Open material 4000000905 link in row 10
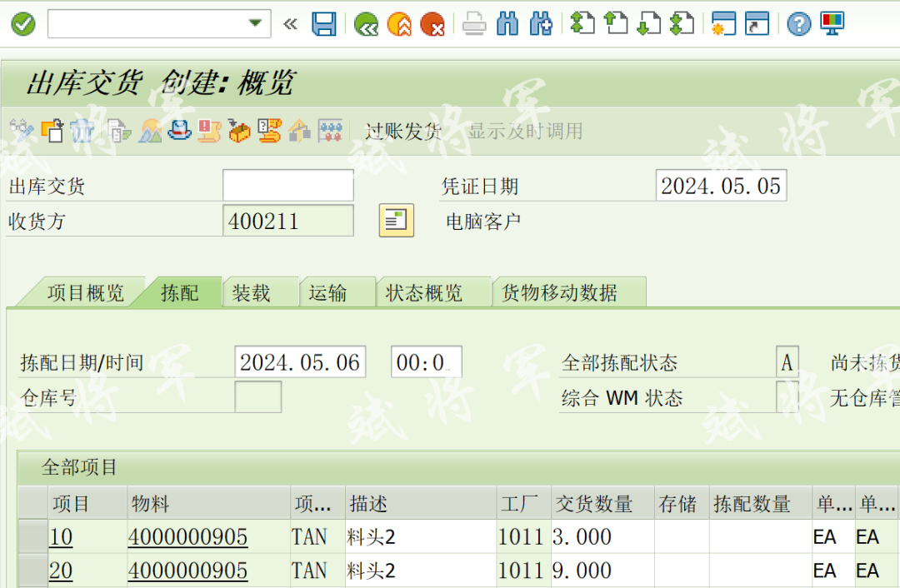Screen dimensions: 900x588 (x=187, y=537)
